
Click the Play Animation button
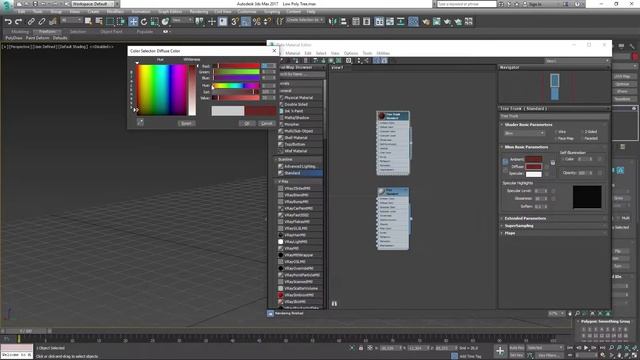click(x=586, y=348)
